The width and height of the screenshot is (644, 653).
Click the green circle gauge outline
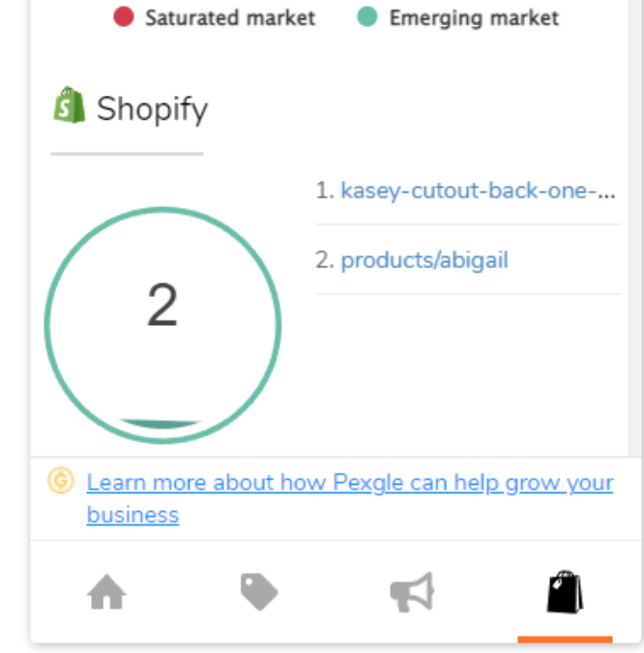[46, 325]
